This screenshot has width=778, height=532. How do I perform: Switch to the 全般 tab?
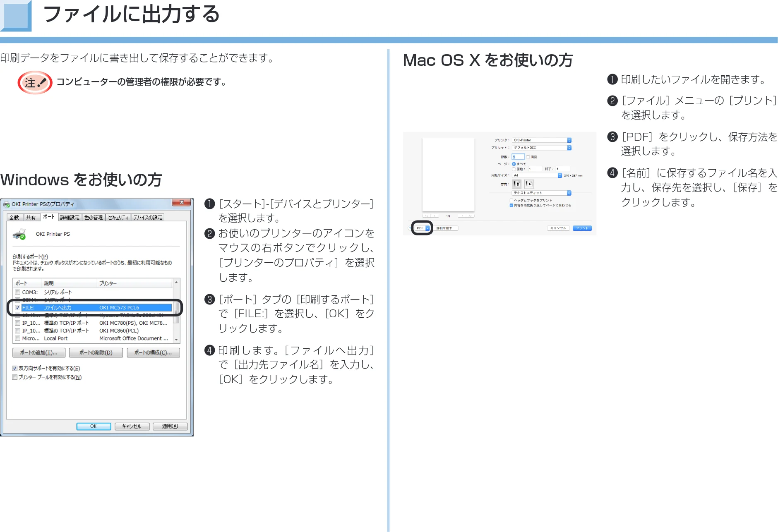[x=14, y=218]
